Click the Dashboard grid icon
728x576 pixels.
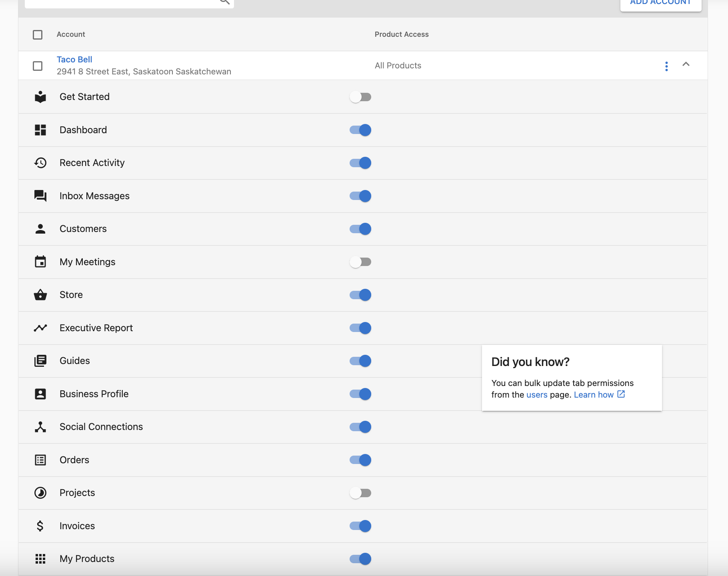pyautogui.click(x=40, y=130)
